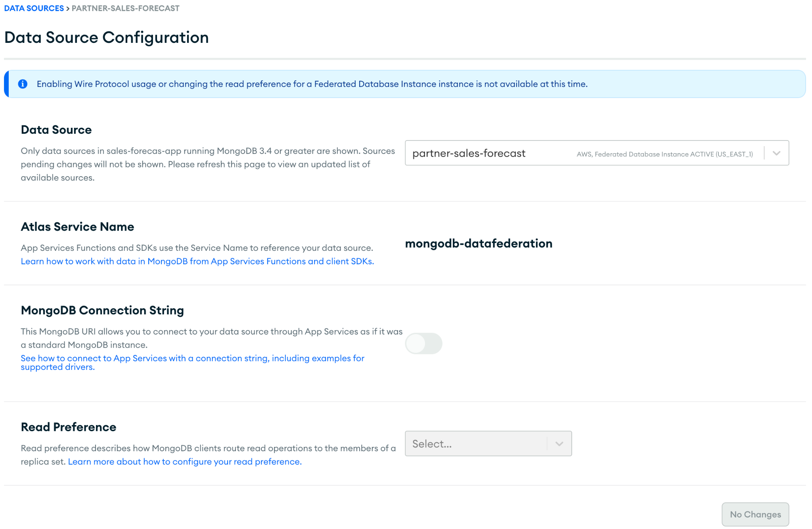The width and height of the screenshot is (812, 529).
Task: Click the chevron arrow in partner-sales-forecast selector
Action: 776,153
